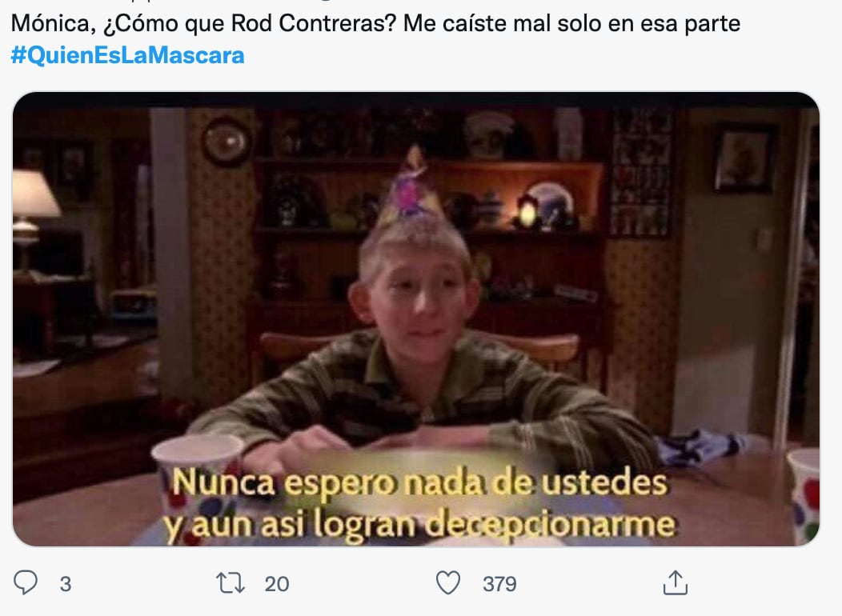Click the subtitle line y aun asi logran decepcionarme
Screen dimensions: 842x616
(419, 525)
